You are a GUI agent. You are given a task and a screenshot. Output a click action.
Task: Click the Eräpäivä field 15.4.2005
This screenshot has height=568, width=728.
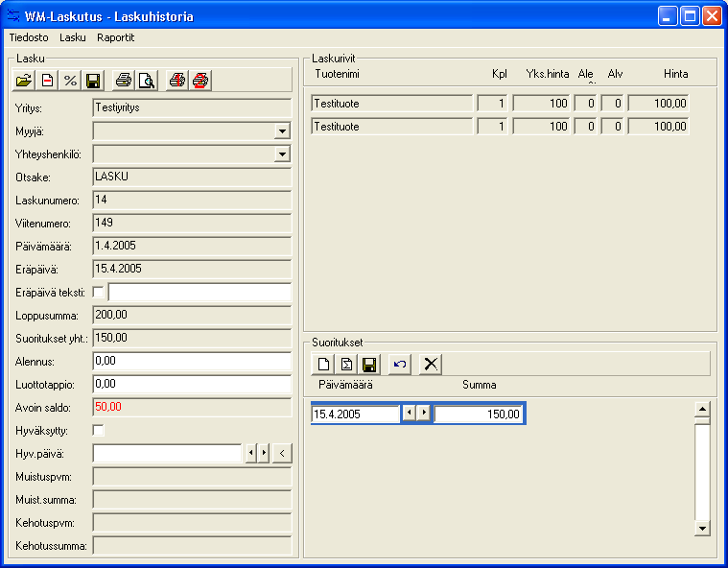[x=192, y=270]
